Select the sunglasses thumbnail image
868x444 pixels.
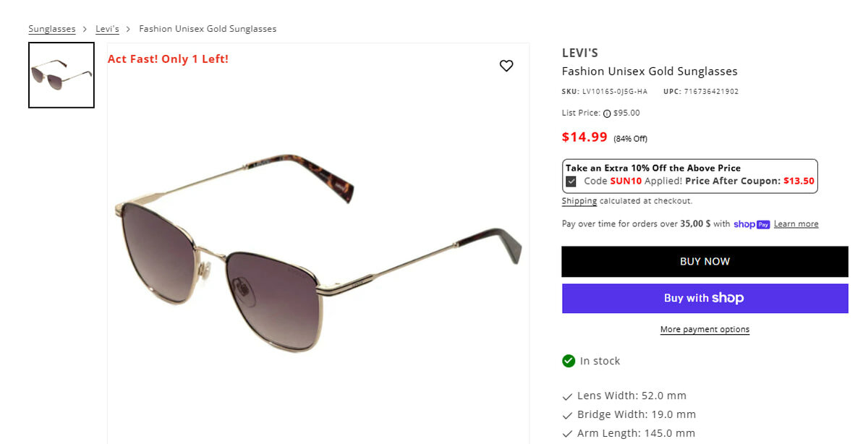coord(61,75)
